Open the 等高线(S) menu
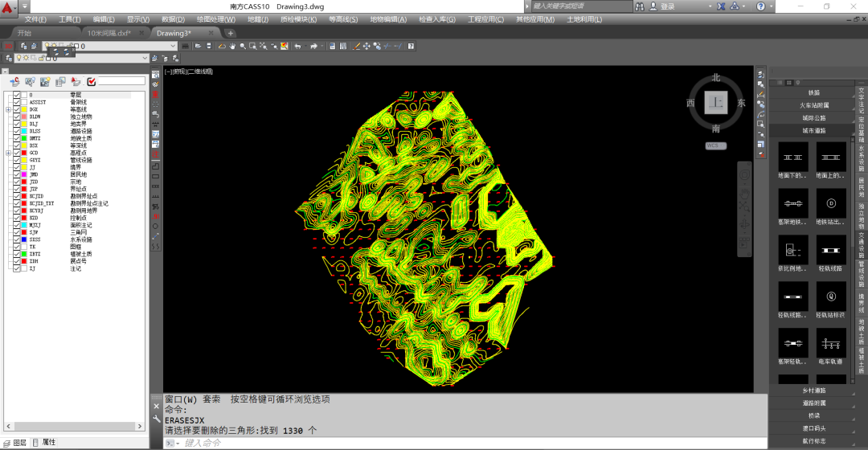Viewport: 868px width, 450px height. click(x=343, y=19)
